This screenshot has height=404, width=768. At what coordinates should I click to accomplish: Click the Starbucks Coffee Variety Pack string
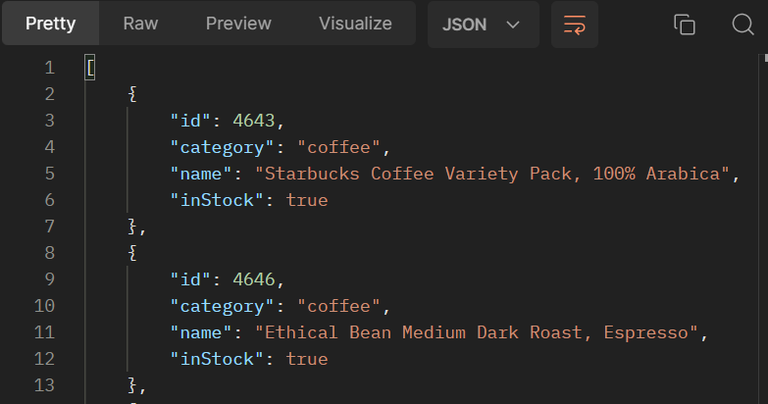click(492, 174)
